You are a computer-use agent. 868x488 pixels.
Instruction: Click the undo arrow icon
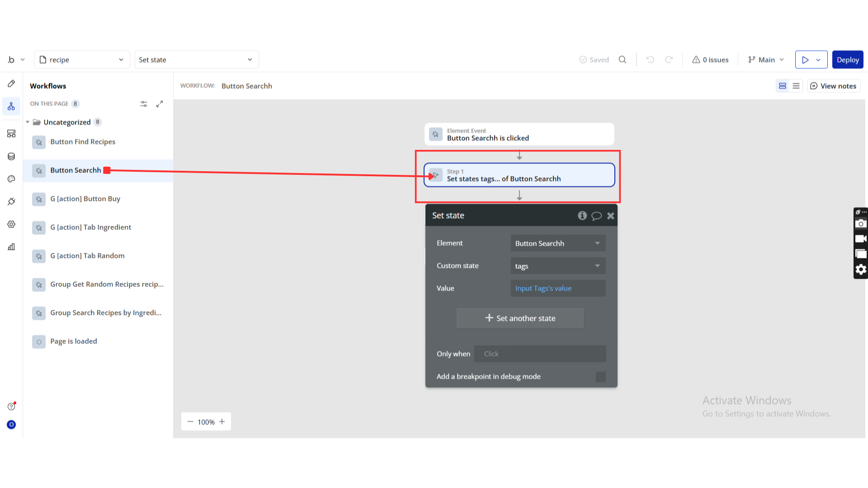(650, 60)
